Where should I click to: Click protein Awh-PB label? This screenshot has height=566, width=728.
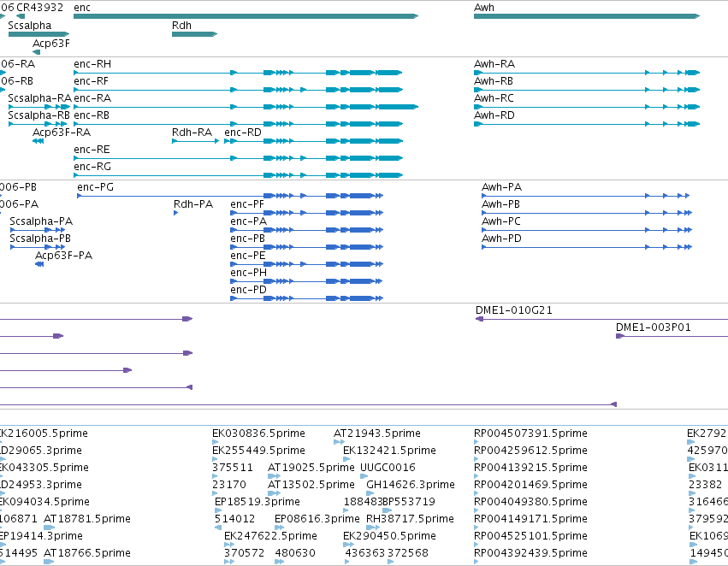501,204
